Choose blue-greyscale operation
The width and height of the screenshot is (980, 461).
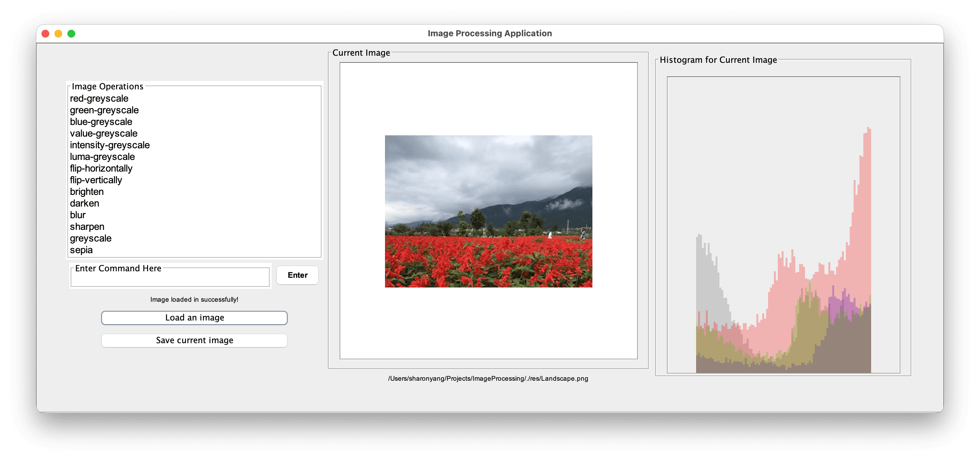194,122
